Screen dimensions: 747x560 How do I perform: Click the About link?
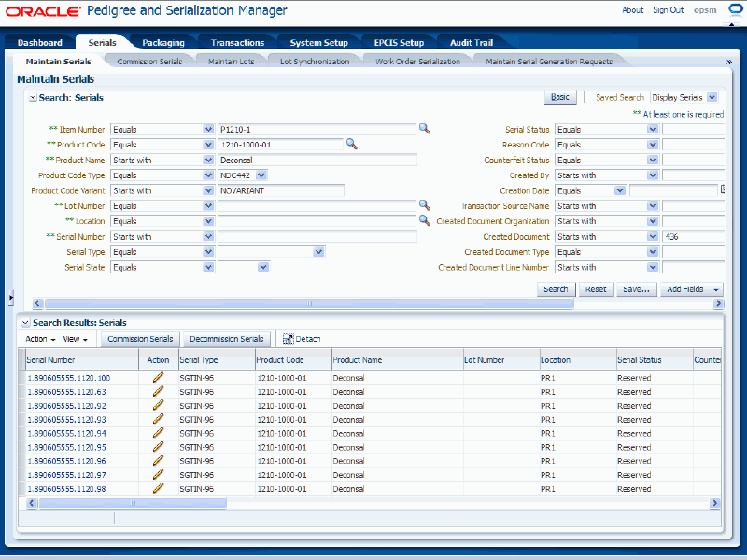pos(633,10)
